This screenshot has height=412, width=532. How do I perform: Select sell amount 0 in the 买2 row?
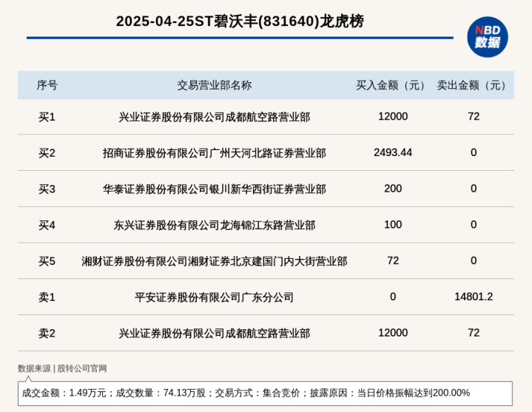pyautogui.click(x=474, y=152)
